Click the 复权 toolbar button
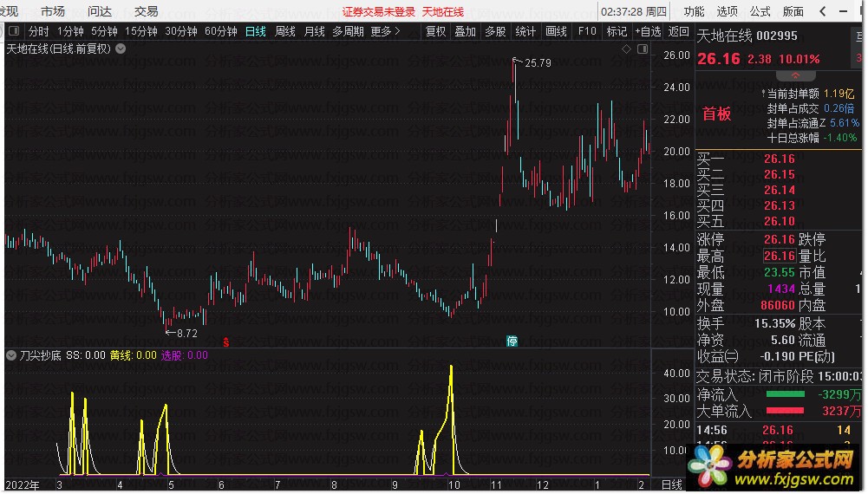 click(435, 31)
